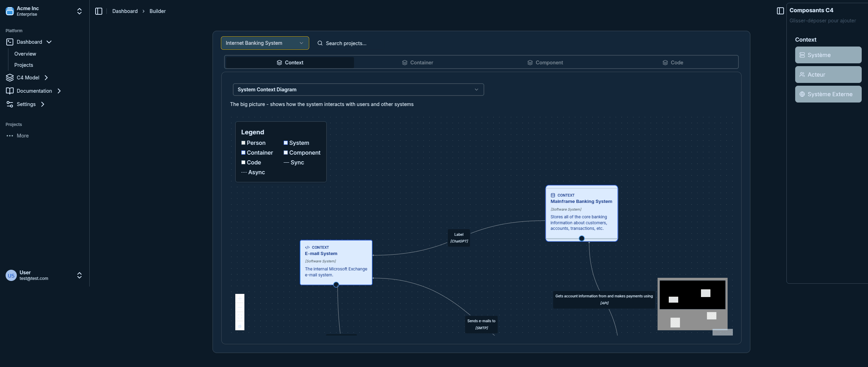This screenshot has height=367, width=868.
Task: Click the fit-to-view icon in the canvas toolbar
Action: coord(240,316)
